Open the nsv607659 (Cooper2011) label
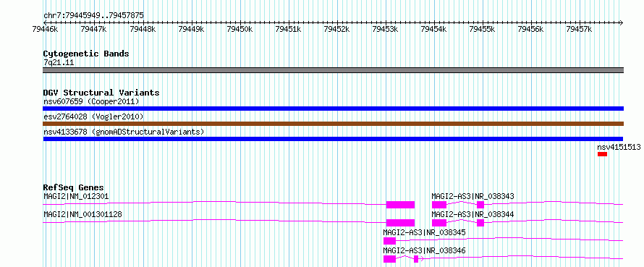The image size is (644, 267). coord(91,101)
